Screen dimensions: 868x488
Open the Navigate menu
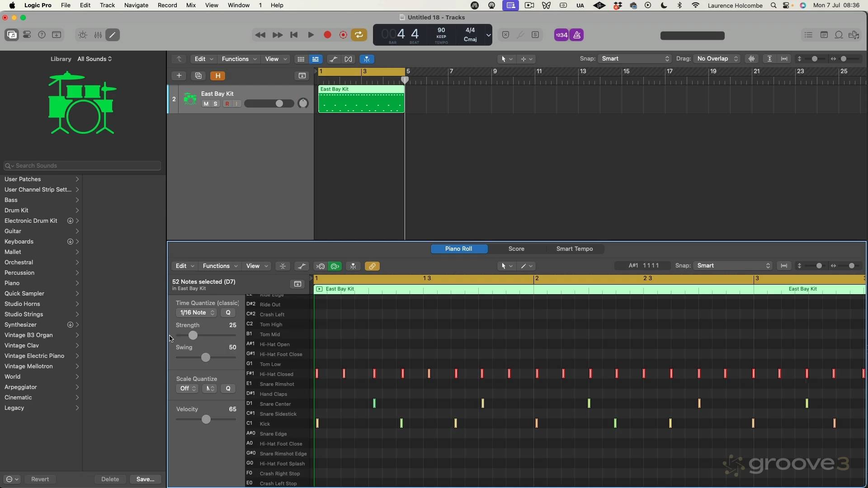click(136, 5)
